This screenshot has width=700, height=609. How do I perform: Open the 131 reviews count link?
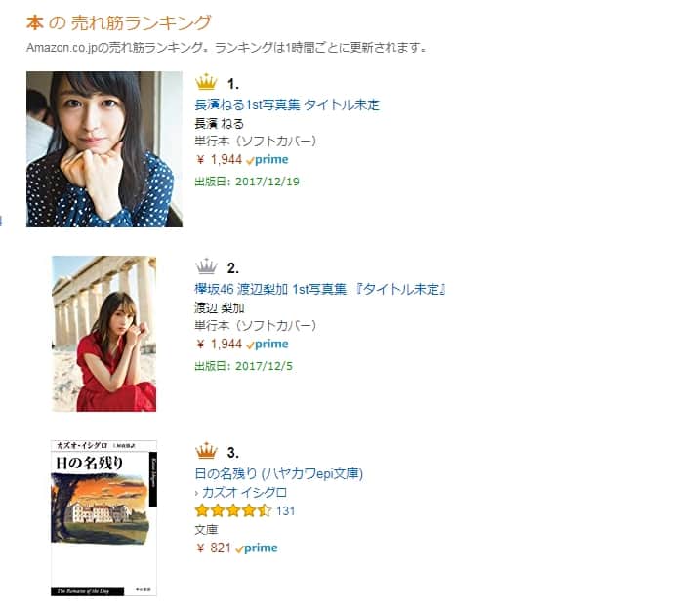pos(286,510)
